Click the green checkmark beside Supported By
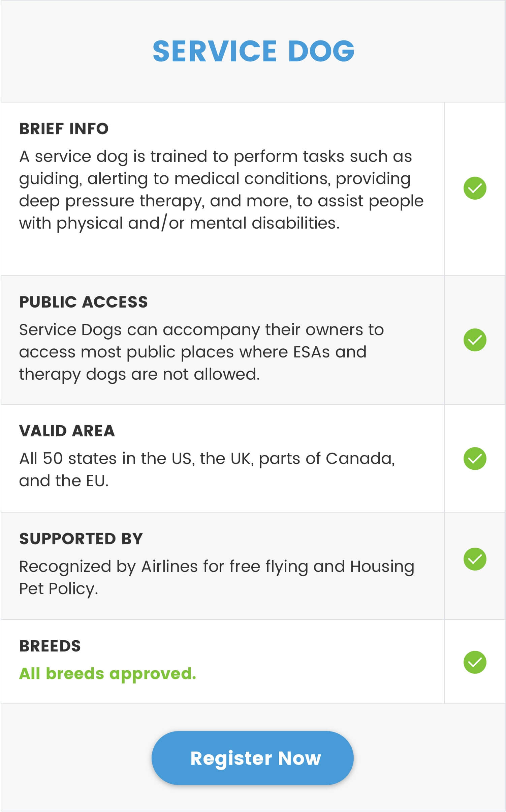This screenshot has width=506, height=812. 475,559
